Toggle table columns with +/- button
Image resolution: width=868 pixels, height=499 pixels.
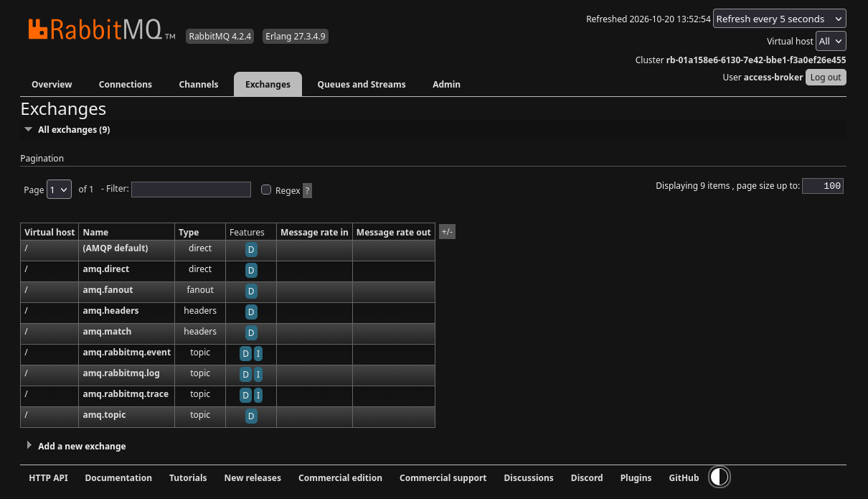[x=447, y=231]
